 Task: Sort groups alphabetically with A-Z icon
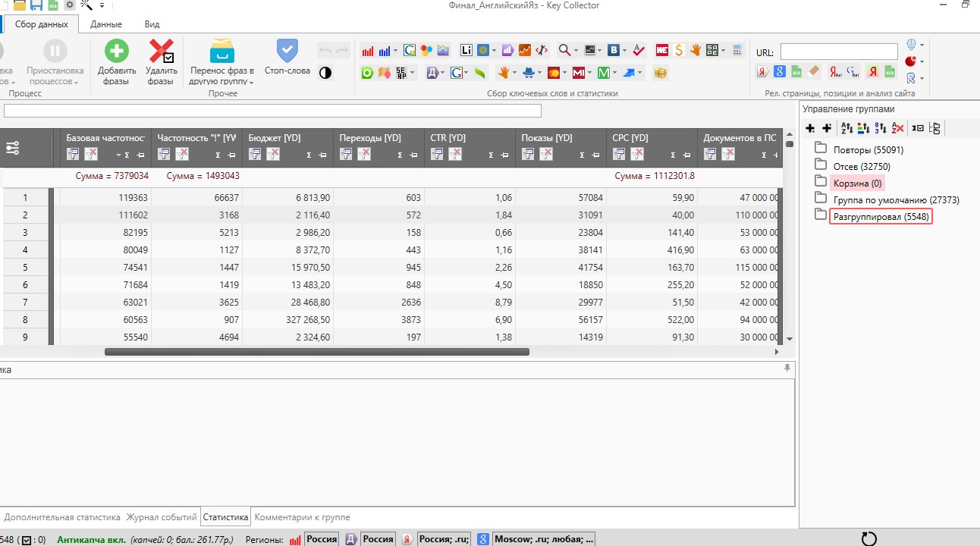point(847,128)
